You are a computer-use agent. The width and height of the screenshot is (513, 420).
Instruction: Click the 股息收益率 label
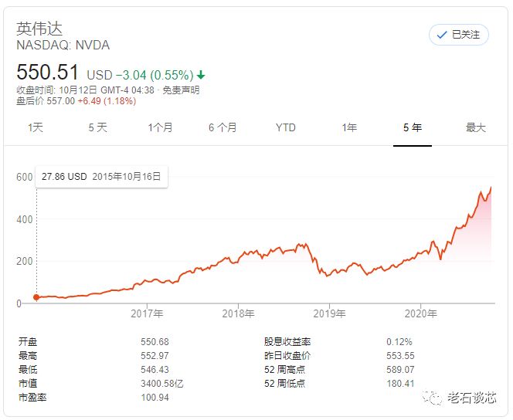(287, 342)
